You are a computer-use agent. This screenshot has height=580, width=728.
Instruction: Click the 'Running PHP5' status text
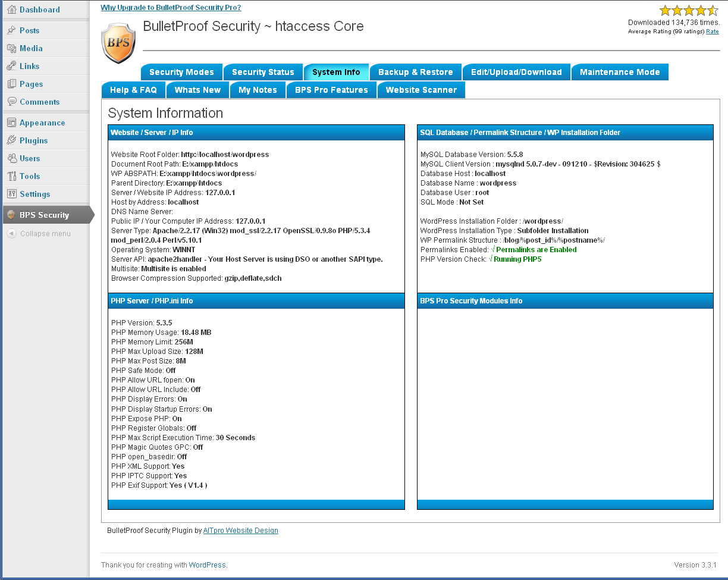(x=517, y=259)
